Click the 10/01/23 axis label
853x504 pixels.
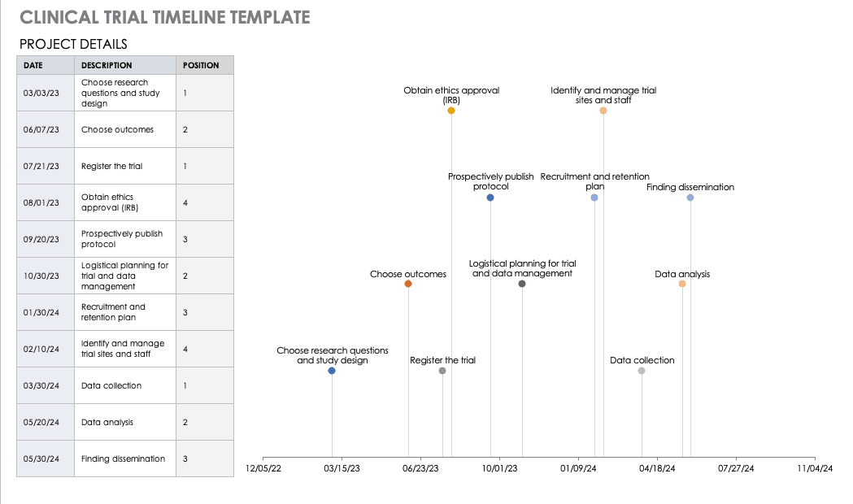click(500, 468)
